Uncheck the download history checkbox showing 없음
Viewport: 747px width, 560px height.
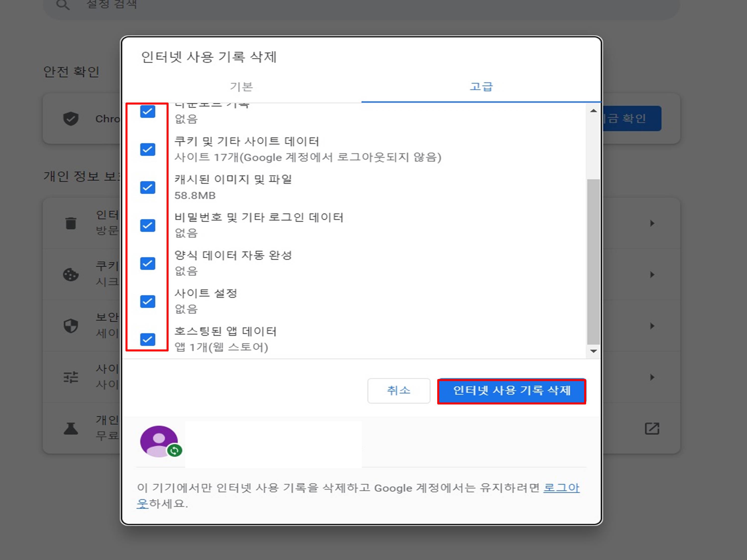[148, 112]
